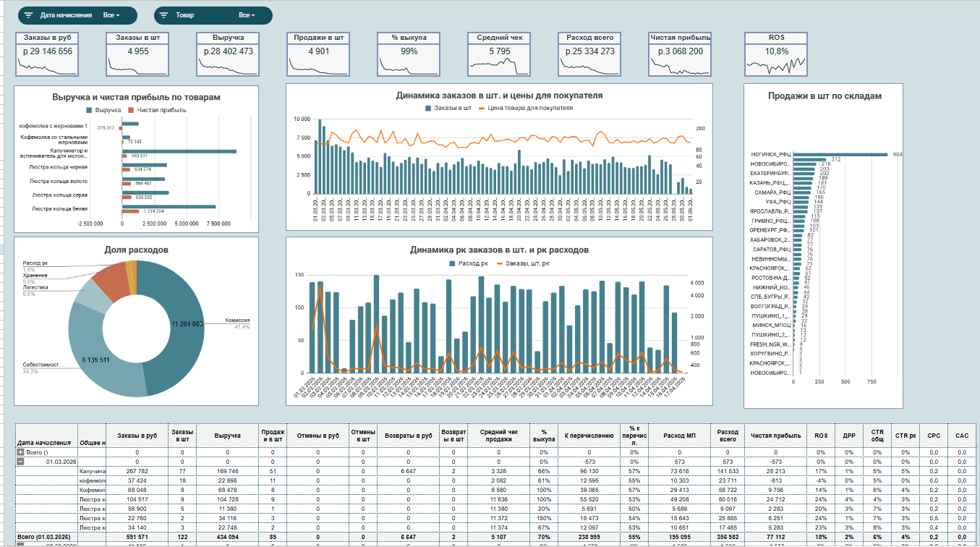Click 'Люстра кольца белая' bar label
980x547 pixels.
click(59, 208)
